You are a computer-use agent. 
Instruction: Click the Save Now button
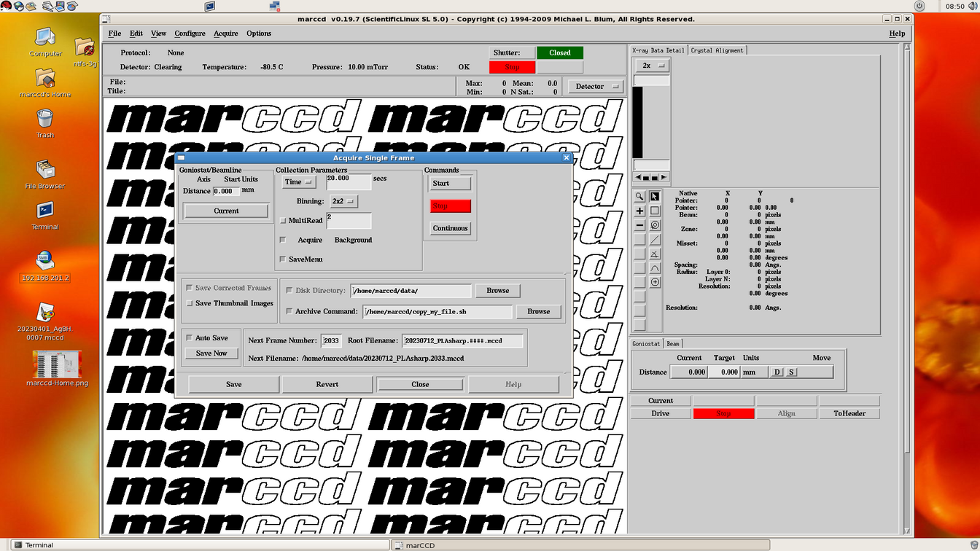point(211,353)
